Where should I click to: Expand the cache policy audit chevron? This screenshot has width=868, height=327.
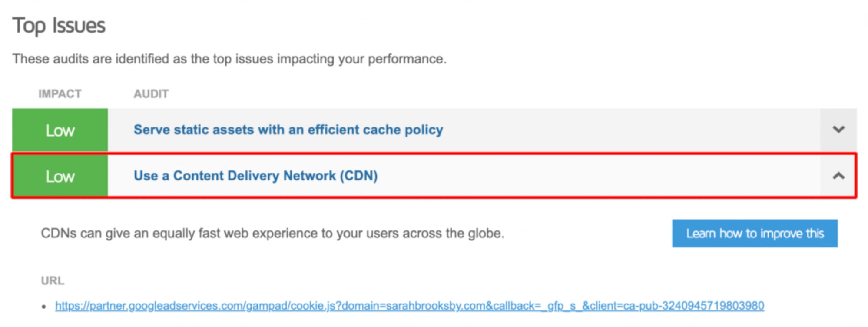click(838, 130)
